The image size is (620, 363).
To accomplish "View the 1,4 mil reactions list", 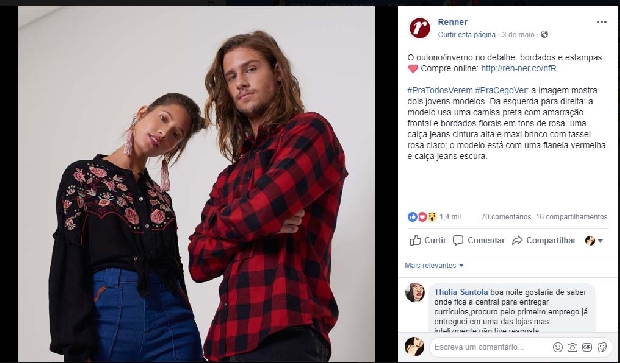I will click(450, 217).
